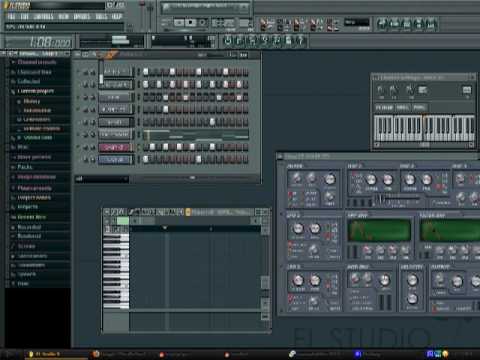Open the piano roll options menu icon
The height and width of the screenshot is (360, 480).
tap(107, 212)
